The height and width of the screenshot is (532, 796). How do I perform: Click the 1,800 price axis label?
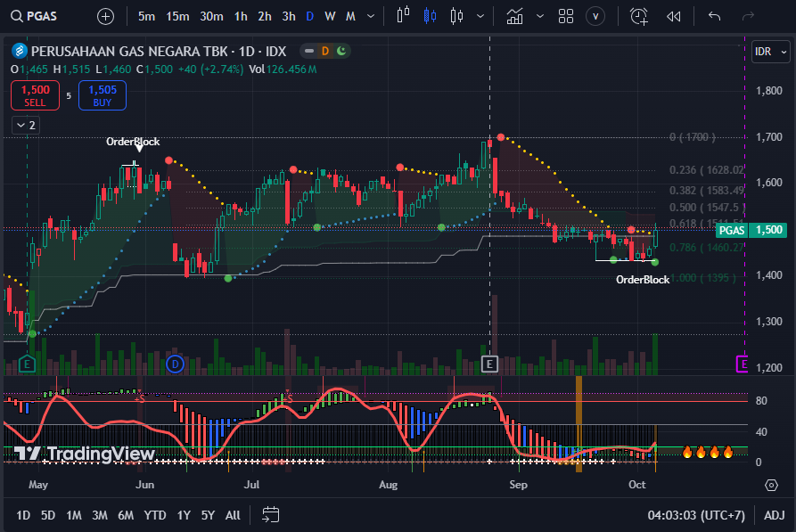click(x=769, y=91)
